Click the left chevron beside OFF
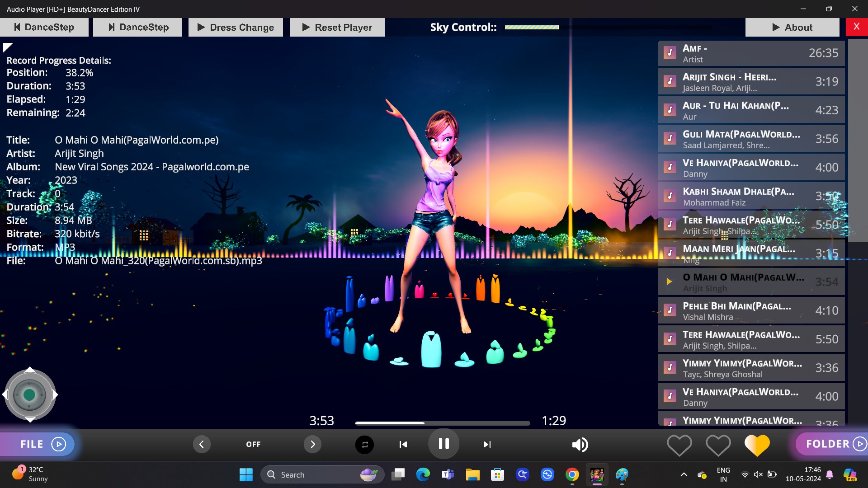868x488 pixels. (x=202, y=444)
